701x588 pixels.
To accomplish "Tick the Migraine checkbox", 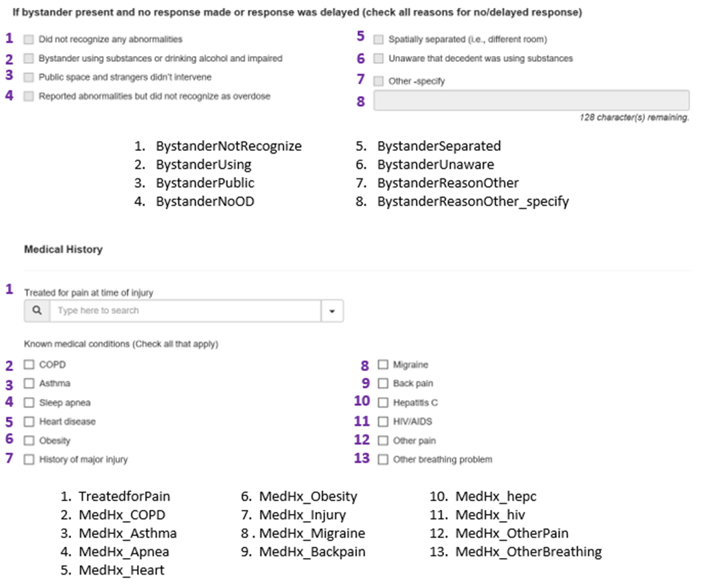I will coord(383,365).
